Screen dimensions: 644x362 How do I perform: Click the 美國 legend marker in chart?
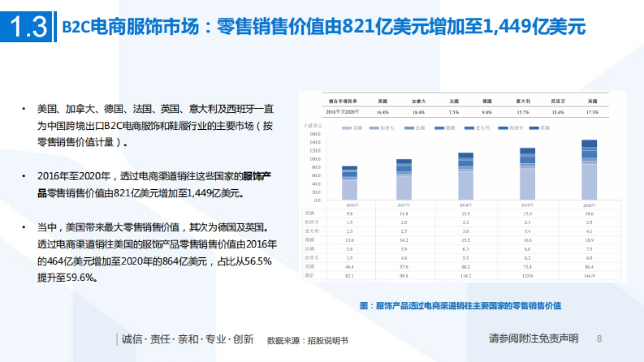click(347, 127)
